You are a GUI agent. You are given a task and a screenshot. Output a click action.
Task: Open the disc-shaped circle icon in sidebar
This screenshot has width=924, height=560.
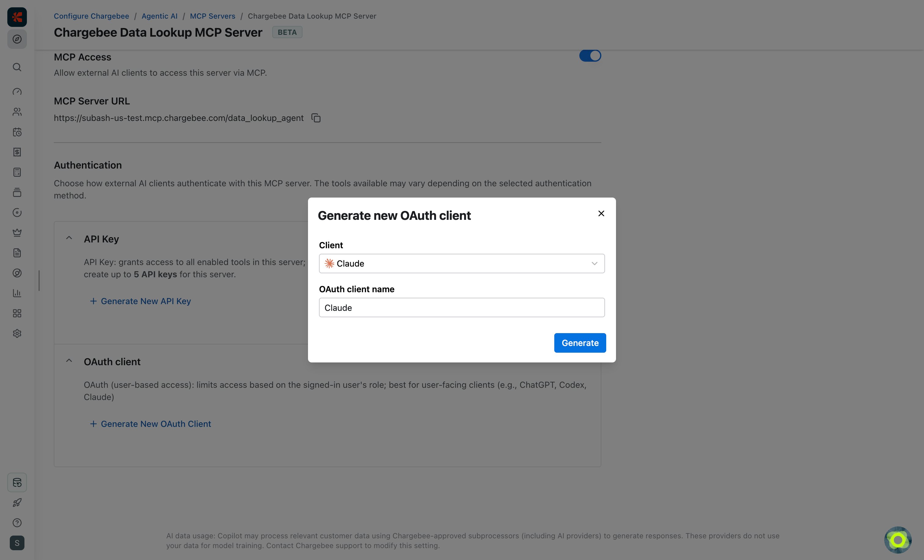pyautogui.click(x=17, y=213)
